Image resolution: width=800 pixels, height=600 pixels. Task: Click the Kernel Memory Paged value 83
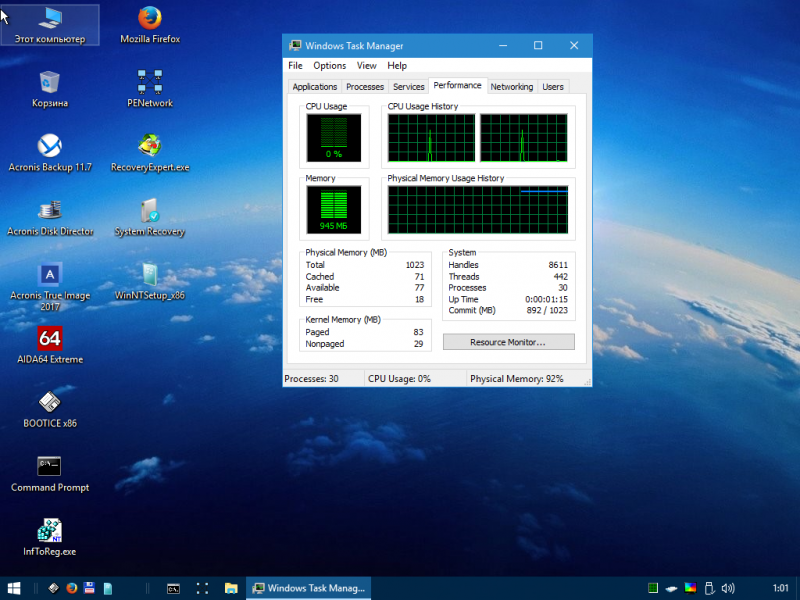pyautogui.click(x=419, y=332)
